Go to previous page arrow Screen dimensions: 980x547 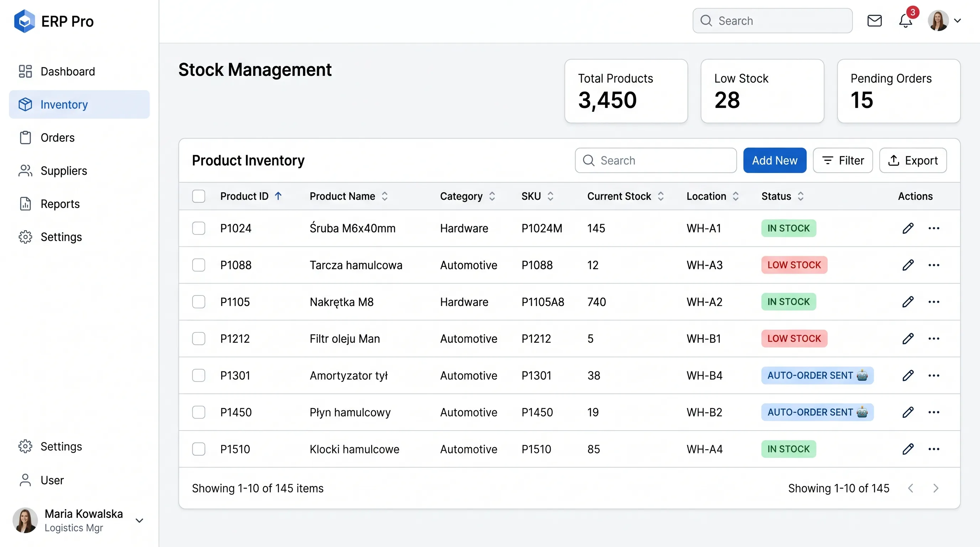(910, 488)
